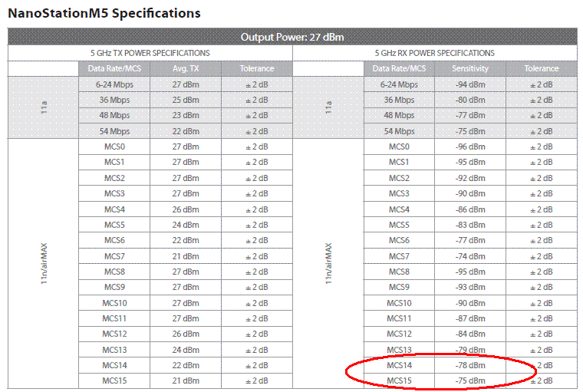Click the 11n/airMAX label in the RX table

click(328, 264)
